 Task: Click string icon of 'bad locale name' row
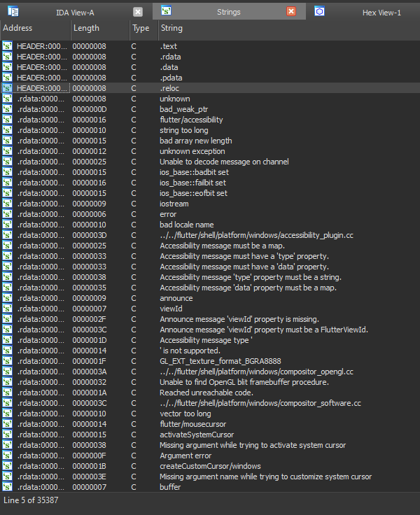(7, 225)
